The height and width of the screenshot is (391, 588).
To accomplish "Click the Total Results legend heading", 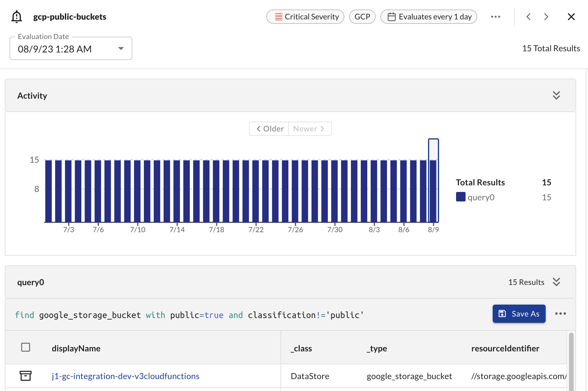I will tap(480, 182).
